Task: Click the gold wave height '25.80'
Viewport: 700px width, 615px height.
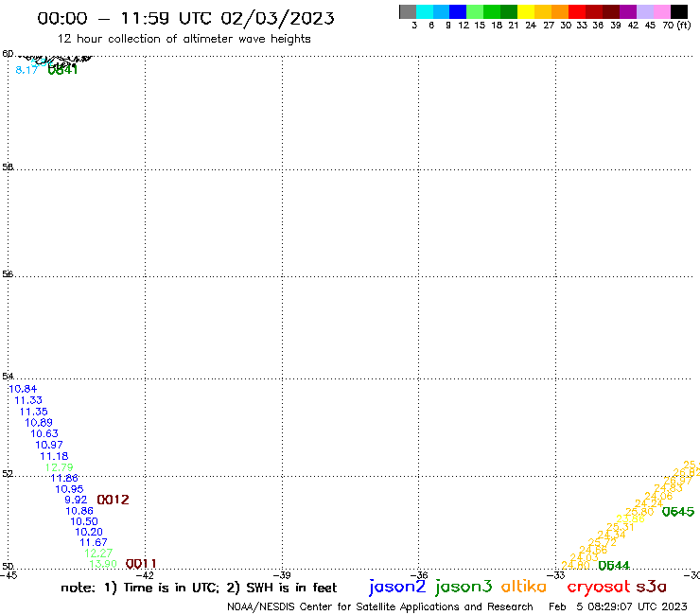Action: point(639,512)
